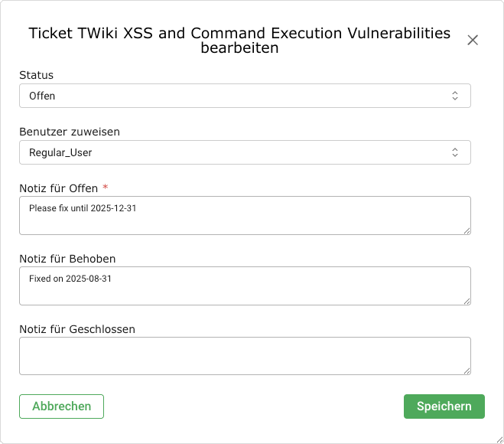Save the ticket with Speichern

(444, 406)
